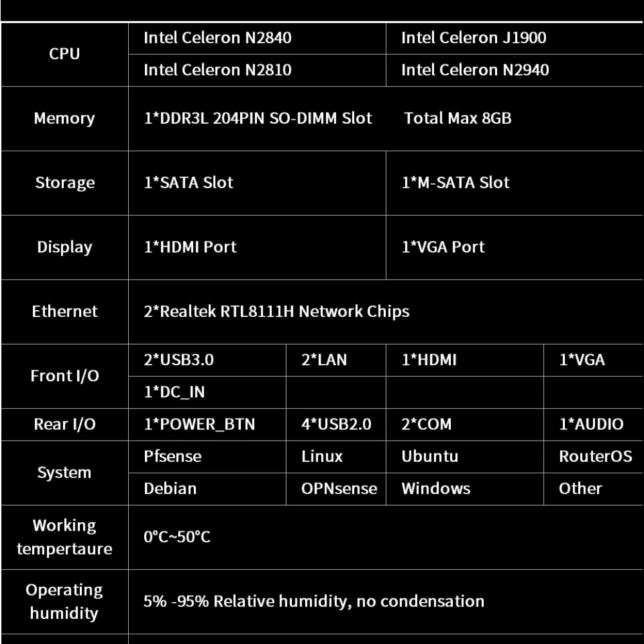The height and width of the screenshot is (644, 644).
Task: Select the Intel Celeron N2840 cell
Action: pyautogui.click(x=217, y=38)
